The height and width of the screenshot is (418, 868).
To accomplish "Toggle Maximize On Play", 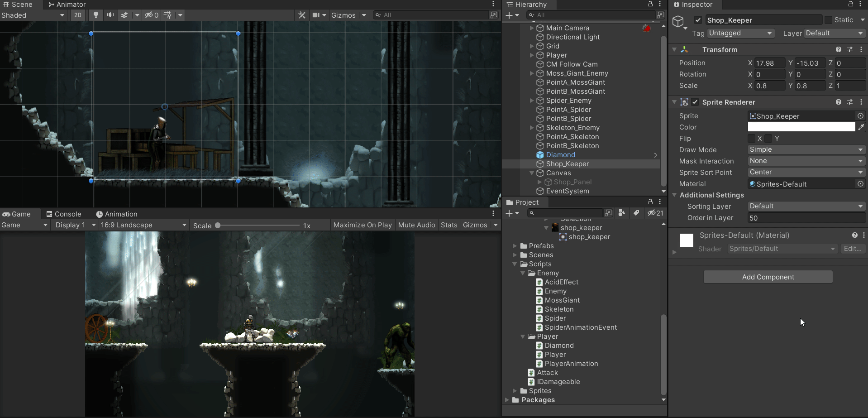I will (362, 225).
